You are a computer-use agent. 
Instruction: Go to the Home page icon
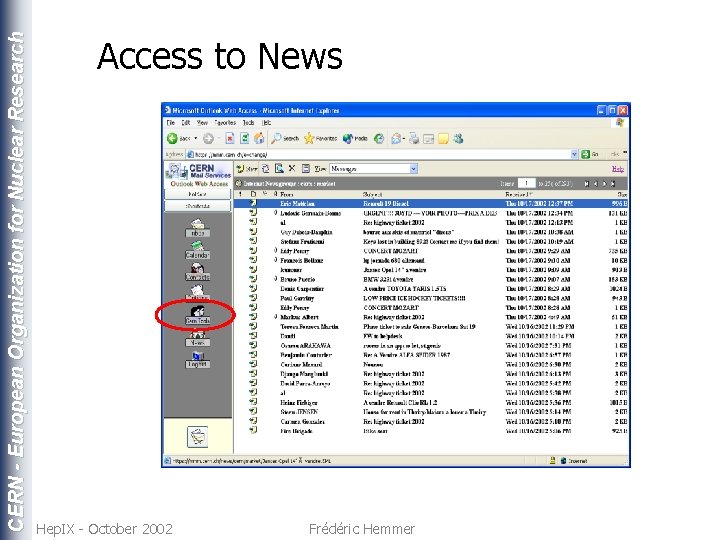coord(259,138)
